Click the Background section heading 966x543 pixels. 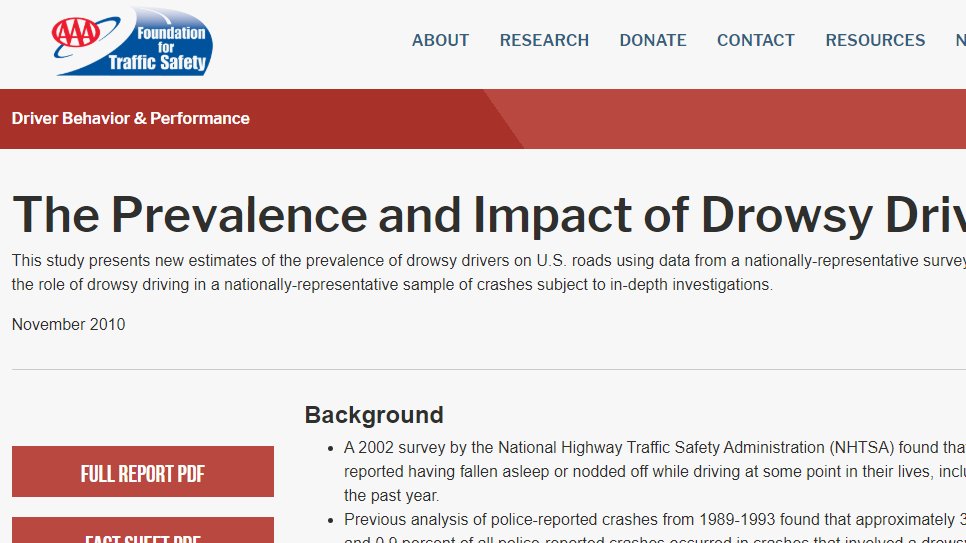click(x=374, y=415)
